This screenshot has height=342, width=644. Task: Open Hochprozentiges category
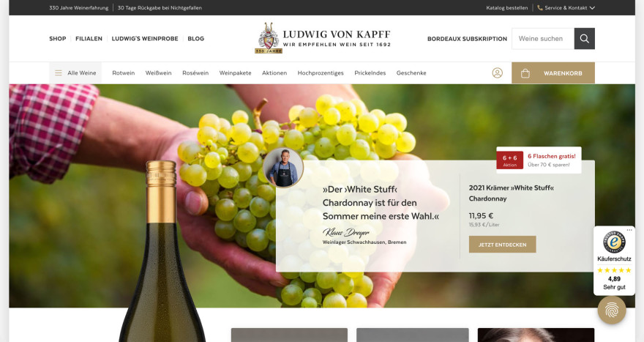(x=321, y=73)
